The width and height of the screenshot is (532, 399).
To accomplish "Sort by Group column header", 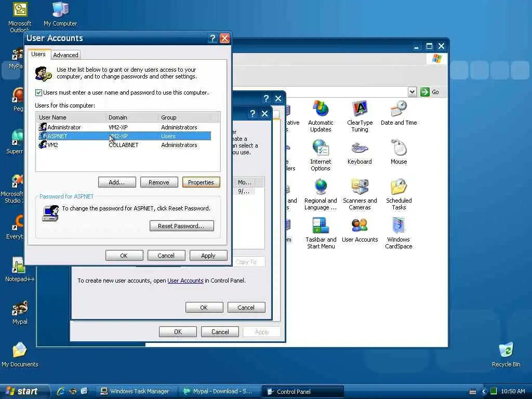I will [x=184, y=117].
